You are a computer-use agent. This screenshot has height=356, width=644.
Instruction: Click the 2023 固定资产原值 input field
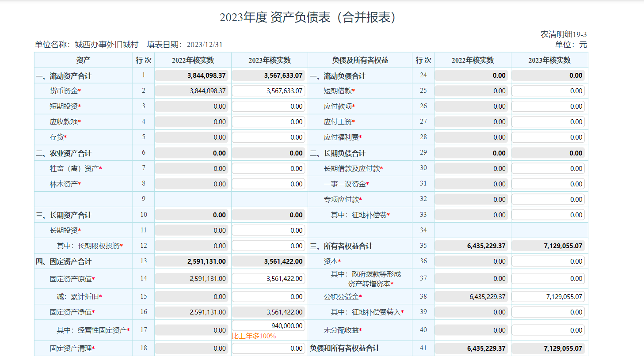coord(268,279)
